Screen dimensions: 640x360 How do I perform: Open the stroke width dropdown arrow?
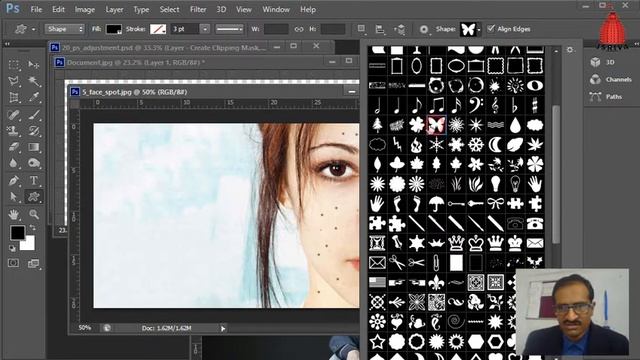click(205, 29)
